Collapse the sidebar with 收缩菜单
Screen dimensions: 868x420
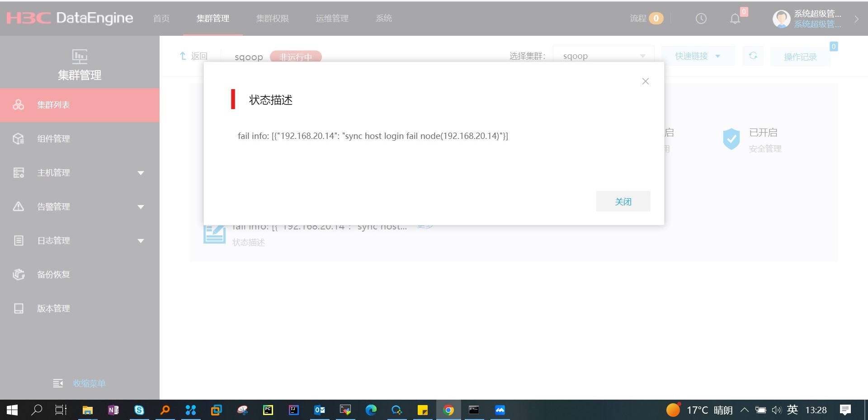coord(80,383)
